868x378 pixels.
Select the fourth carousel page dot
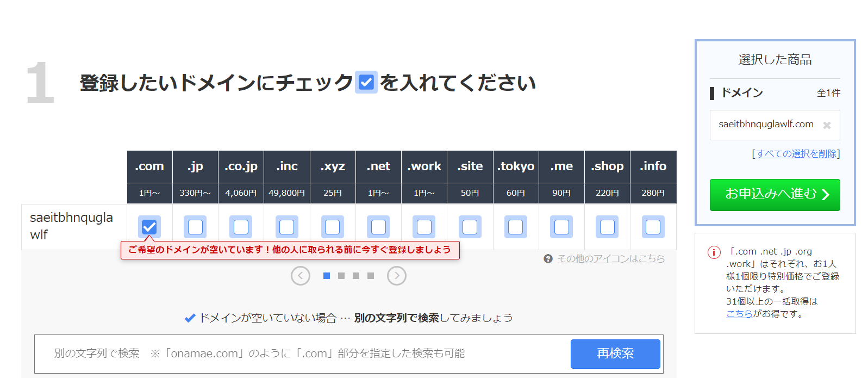pos(371,276)
